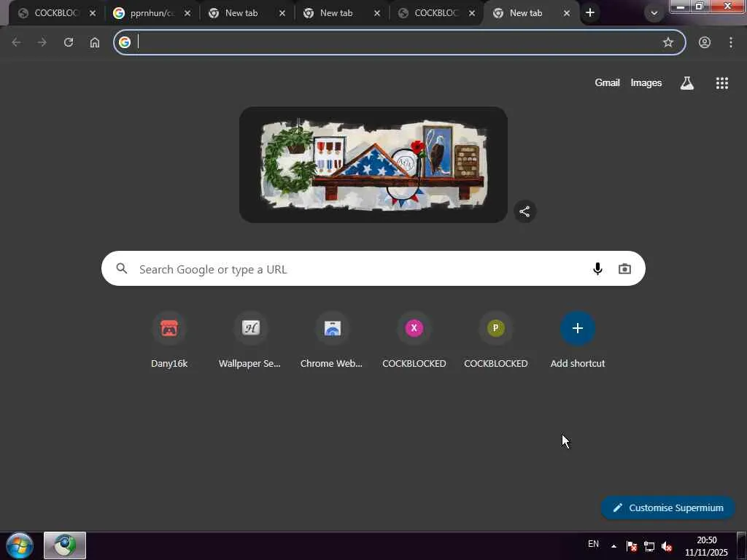Open the home page button
The height and width of the screenshot is (560, 747).
pos(95,42)
